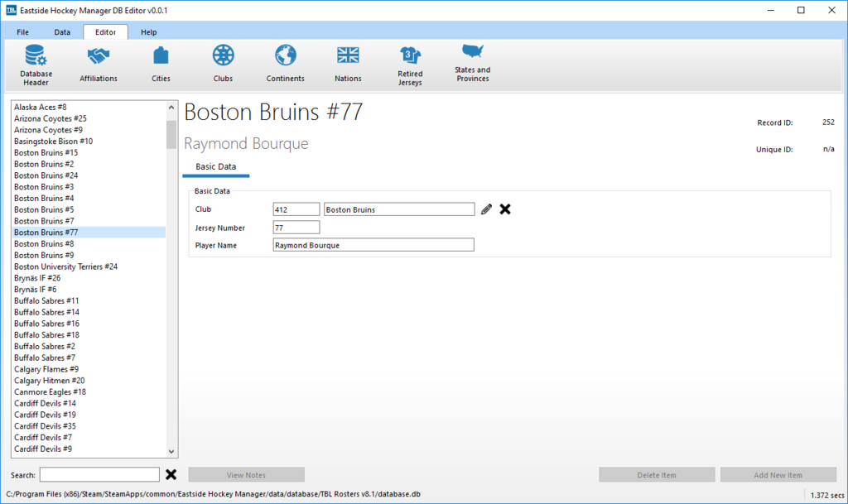Open the Clubs editor
This screenshot has height=504, width=848.
click(223, 65)
